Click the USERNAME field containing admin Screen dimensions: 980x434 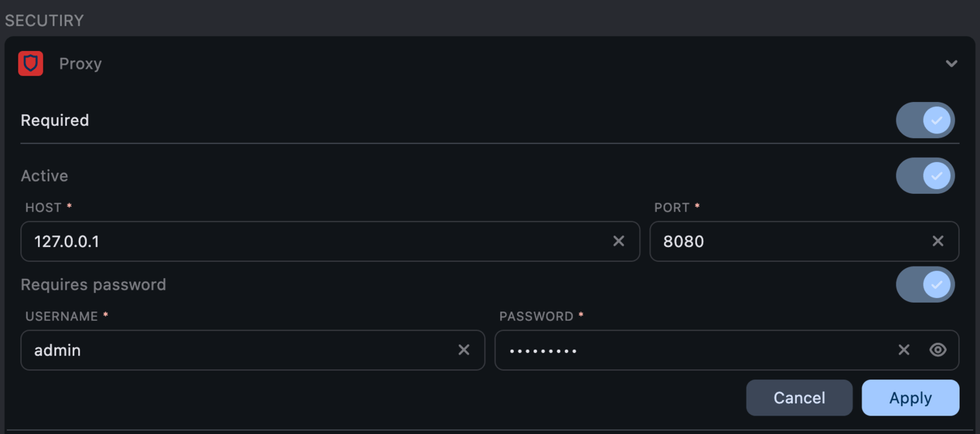point(204,350)
